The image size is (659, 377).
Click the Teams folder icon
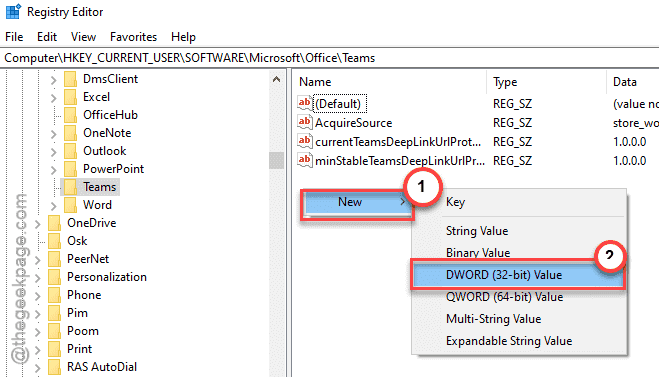click(x=71, y=187)
